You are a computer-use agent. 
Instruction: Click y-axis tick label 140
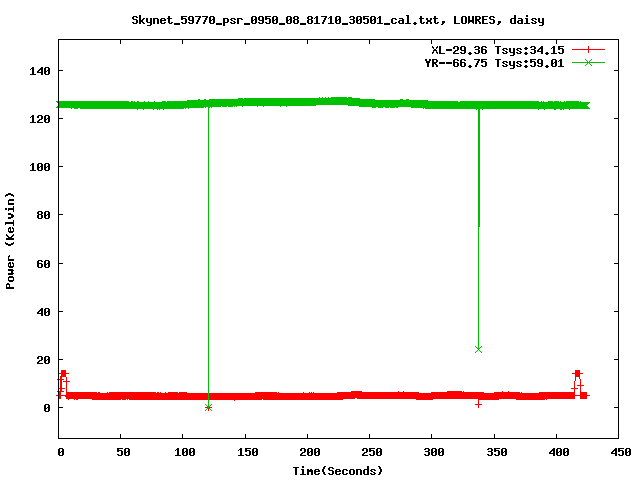(x=40, y=71)
